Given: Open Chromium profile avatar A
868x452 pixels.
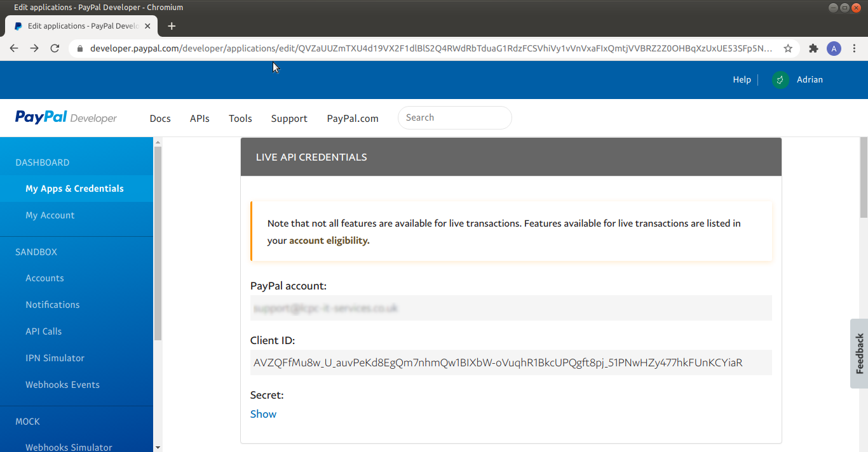Looking at the screenshot, I should (834, 48).
